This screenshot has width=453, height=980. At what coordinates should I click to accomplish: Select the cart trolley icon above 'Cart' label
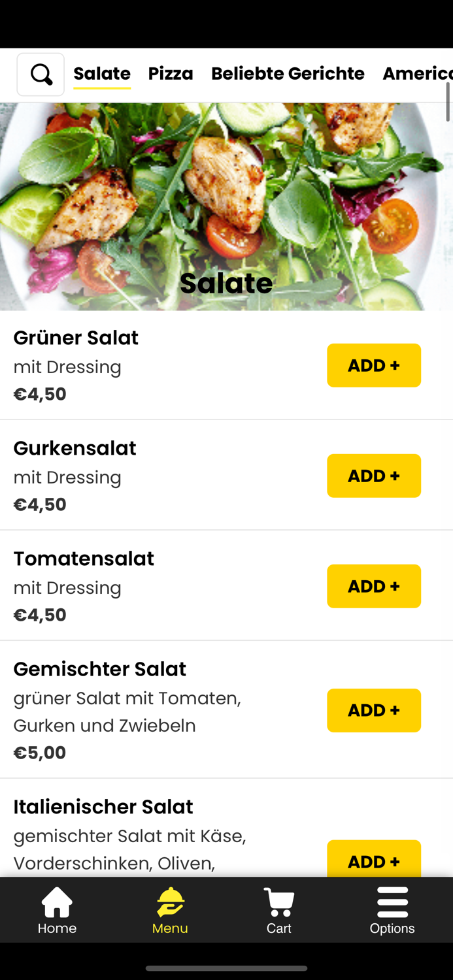(279, 900)
